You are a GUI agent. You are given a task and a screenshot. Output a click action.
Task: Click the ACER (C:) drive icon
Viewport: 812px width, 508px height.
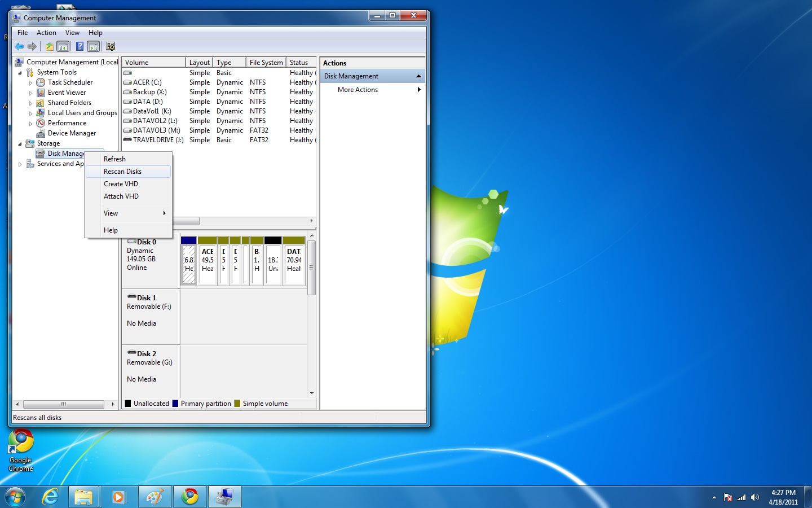pyautogui.click(x=127, y=82)
